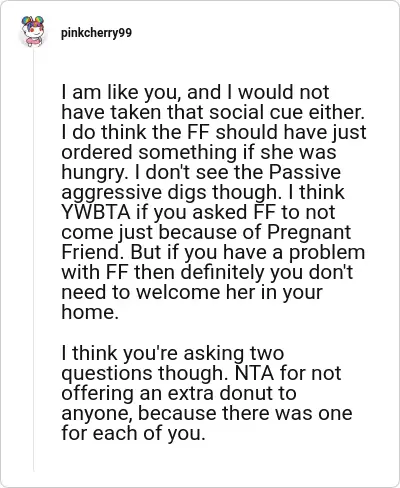Open pinkcherry99's avatar icon
The width and height of the screenshot is (400, 488).
click(x=33, y=31)
